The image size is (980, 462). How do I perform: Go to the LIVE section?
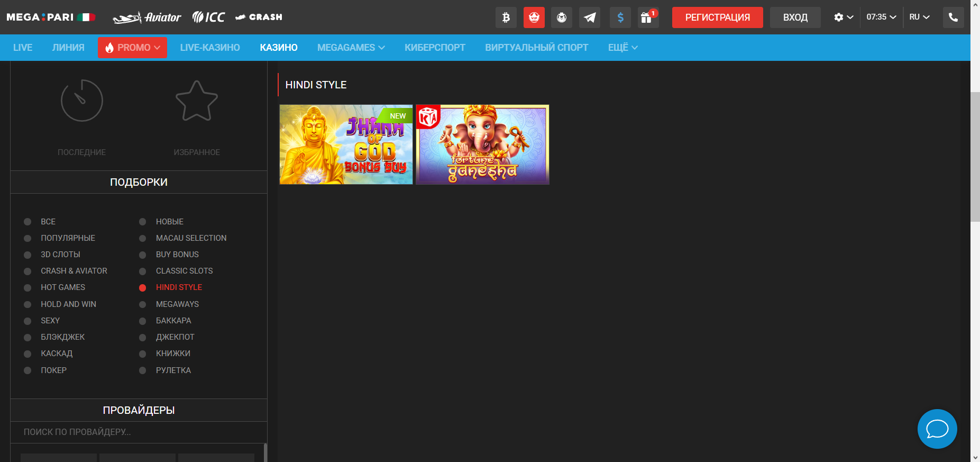(x=23, y=48)
